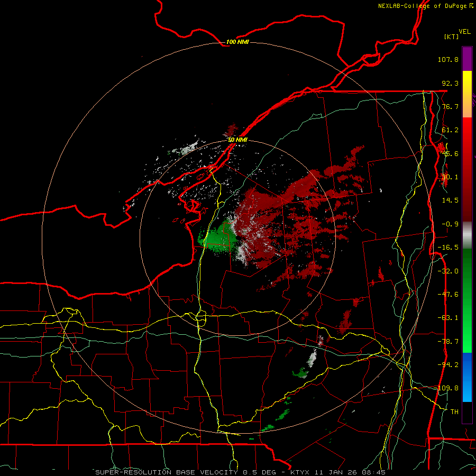Select the -94.2 velocity scale value

pyautogui.click(x=448, y=364)
